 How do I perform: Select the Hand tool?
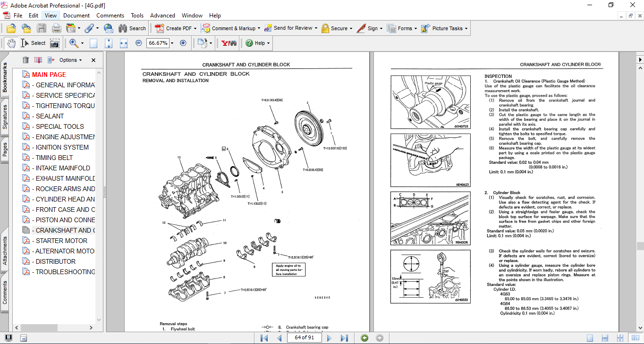10,43
